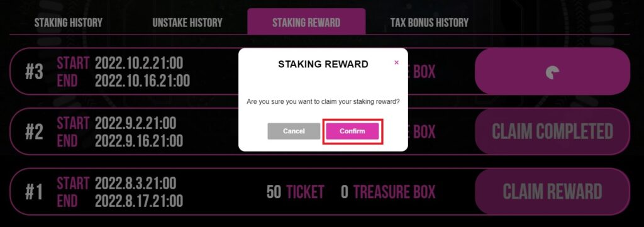Open the Staking History tab
The image size is (644, 227).
(68, 22)
